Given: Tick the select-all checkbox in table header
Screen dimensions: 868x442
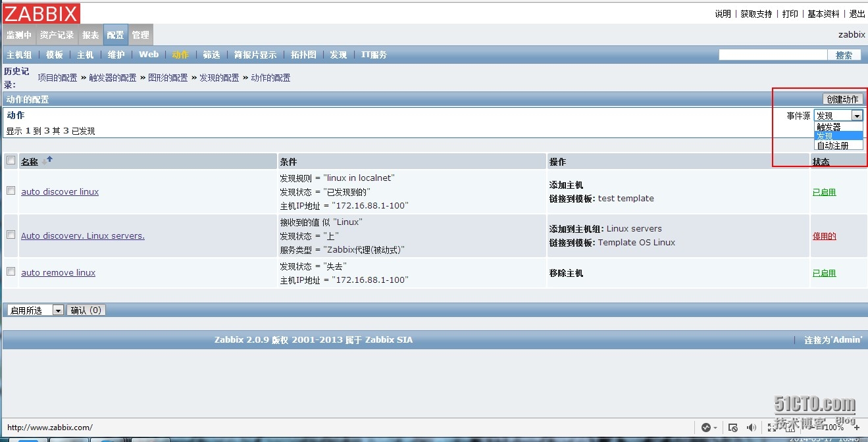Looking at the screenshot, I should (11, 160).
